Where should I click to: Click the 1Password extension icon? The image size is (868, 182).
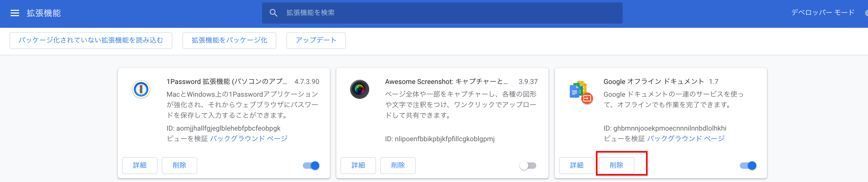(x=141, y=90)
